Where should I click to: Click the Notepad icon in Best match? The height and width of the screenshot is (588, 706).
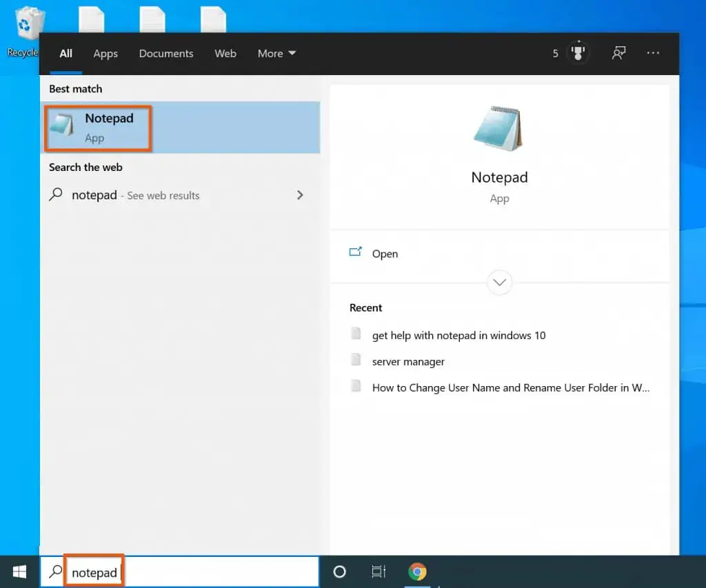(61, 125)
